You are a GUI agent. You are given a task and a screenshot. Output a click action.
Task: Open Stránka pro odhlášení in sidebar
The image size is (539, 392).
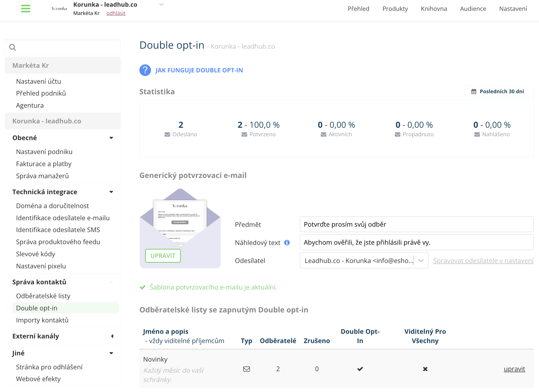tap(49, 367)
